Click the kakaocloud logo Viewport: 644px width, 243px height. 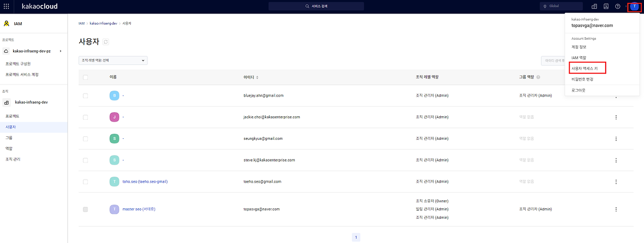coord(40,7)
